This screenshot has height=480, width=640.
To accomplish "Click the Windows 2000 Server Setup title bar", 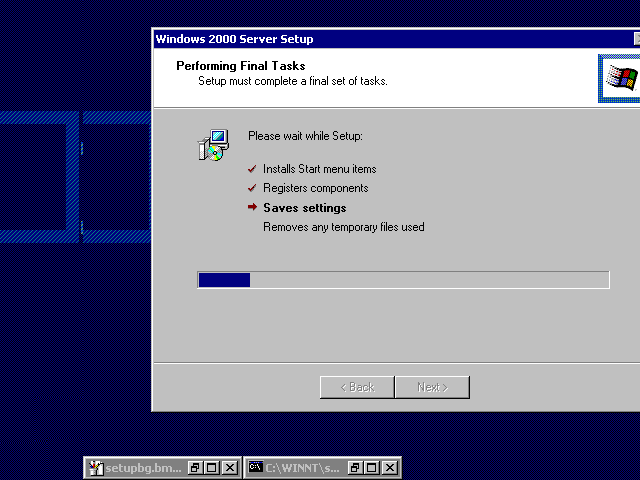I will point(380,39).
